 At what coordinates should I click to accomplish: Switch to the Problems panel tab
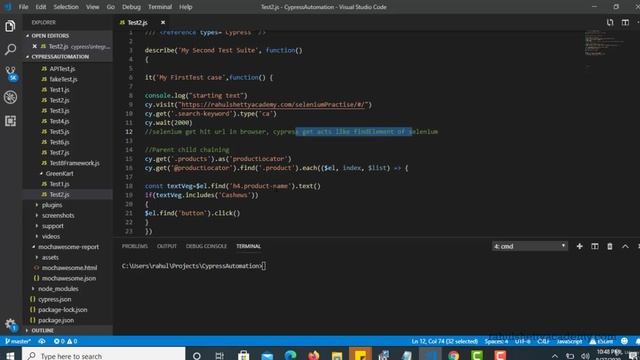click(x=135, y=246)
